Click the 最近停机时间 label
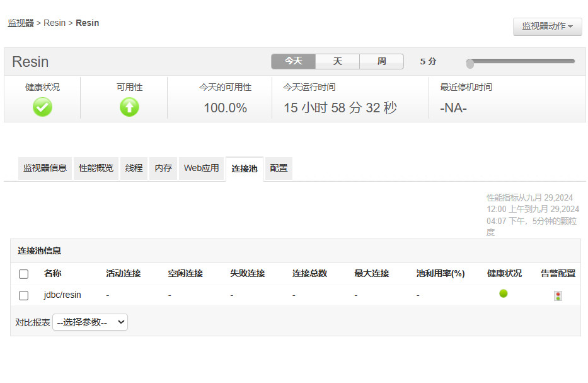The width and height of the screenshot is (588, 383). pos(466,87)
